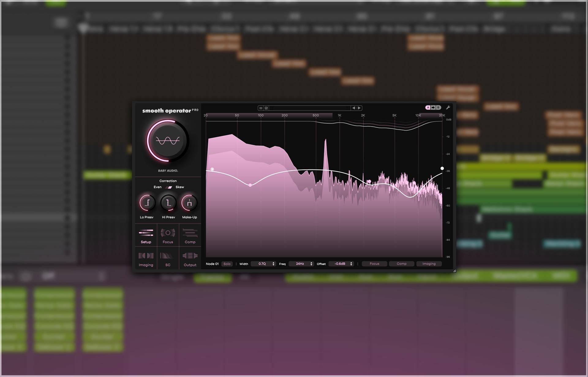Select state B in A/B compare
The width and height of the screenshot is (588, 377).
coord(438,108)
